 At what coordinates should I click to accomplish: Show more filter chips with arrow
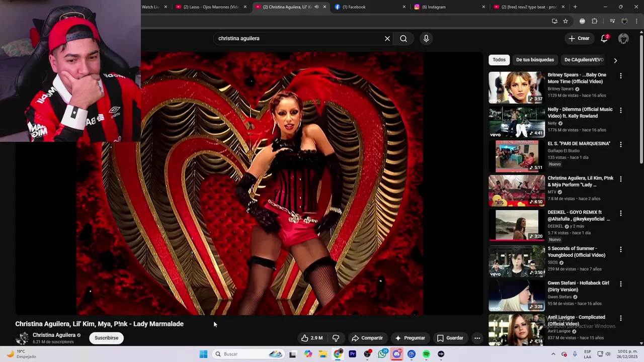tap(615, 60)
